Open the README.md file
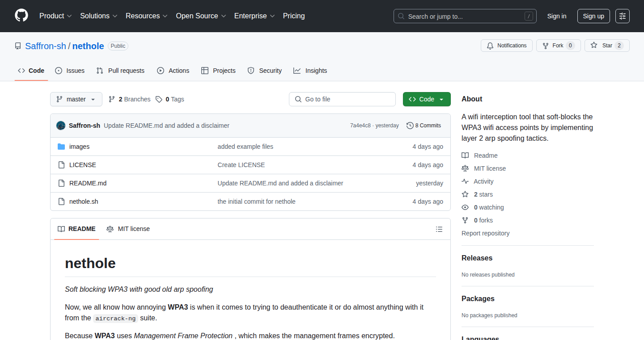The height and width of the screenshot is (340, 644). point(88,183)
